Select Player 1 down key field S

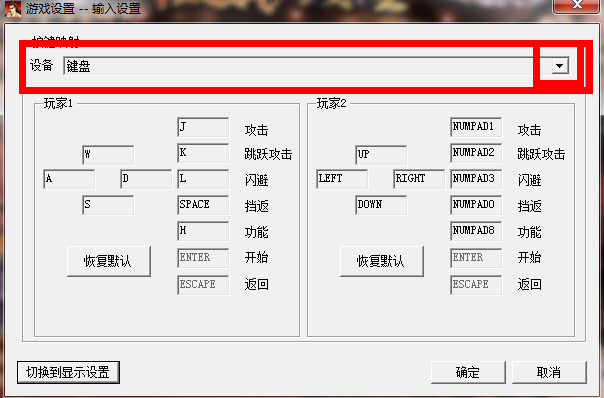tap(108, 205)
